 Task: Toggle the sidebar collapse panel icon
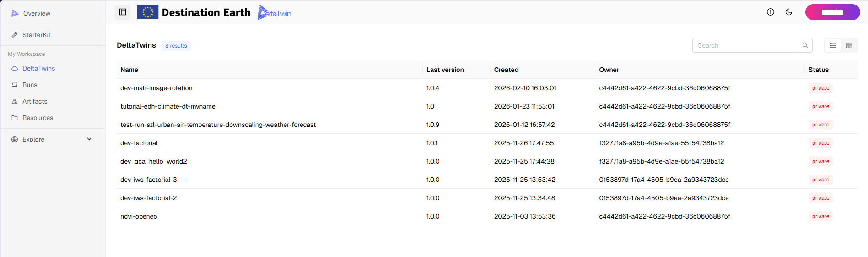pos(123,12)
